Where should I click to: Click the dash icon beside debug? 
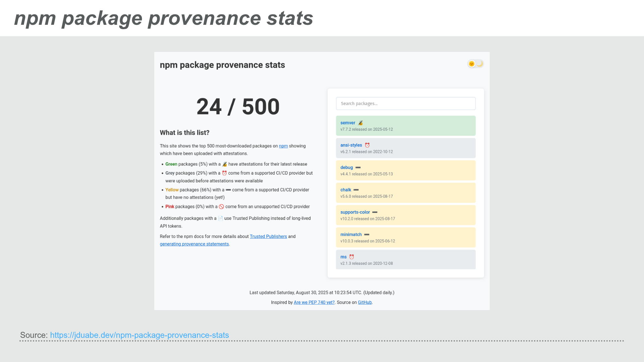click(358, 168)
